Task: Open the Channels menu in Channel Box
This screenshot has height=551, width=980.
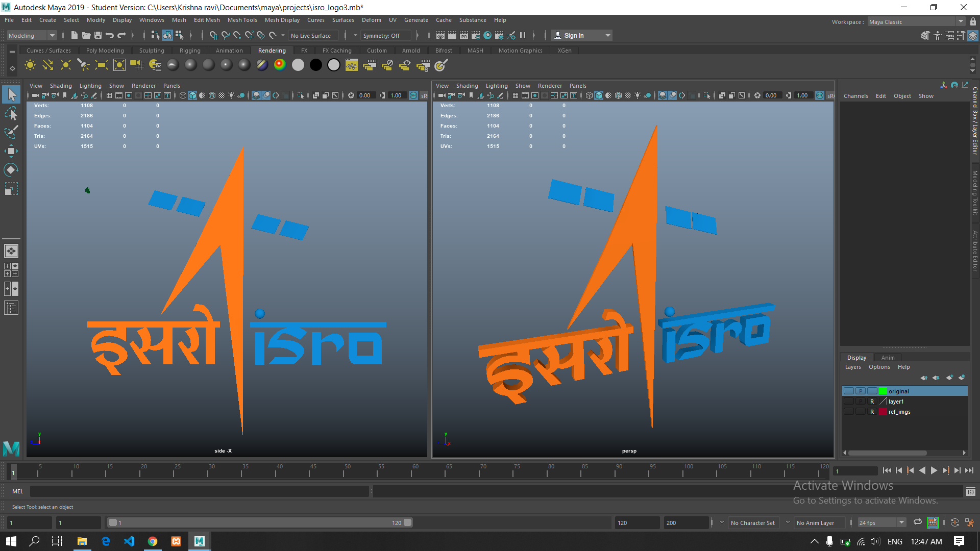Action: click(x=856, y=96)
